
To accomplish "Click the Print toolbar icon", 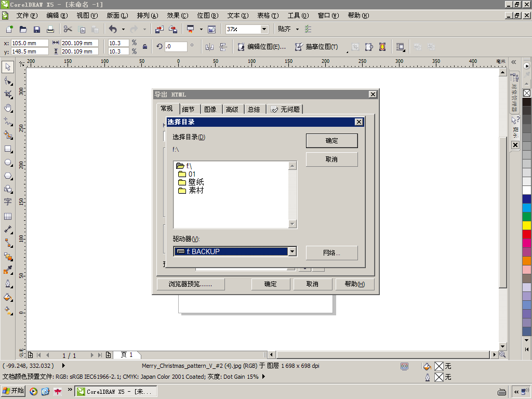I will pyautogui.click(x=50, y=29).
